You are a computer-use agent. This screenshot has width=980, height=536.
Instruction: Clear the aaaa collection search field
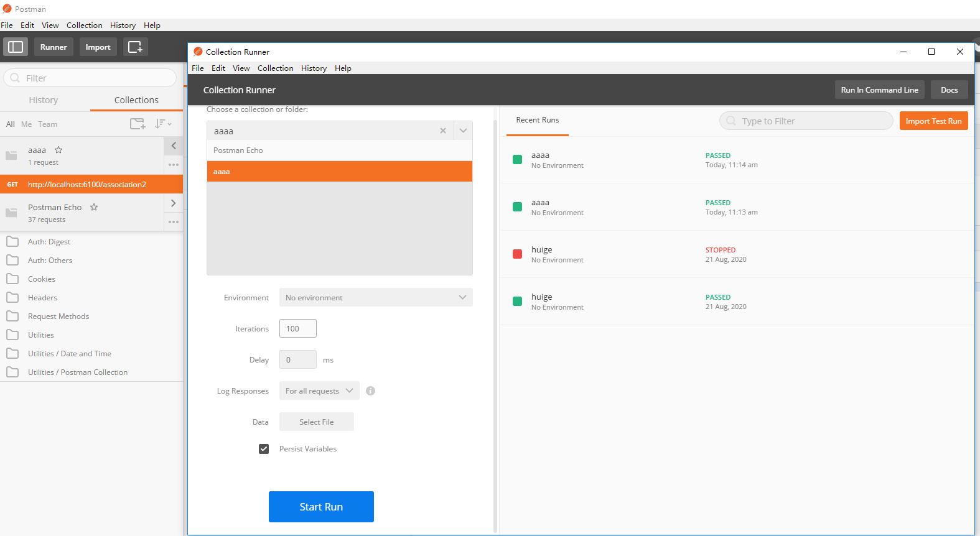tap(443, 131)
